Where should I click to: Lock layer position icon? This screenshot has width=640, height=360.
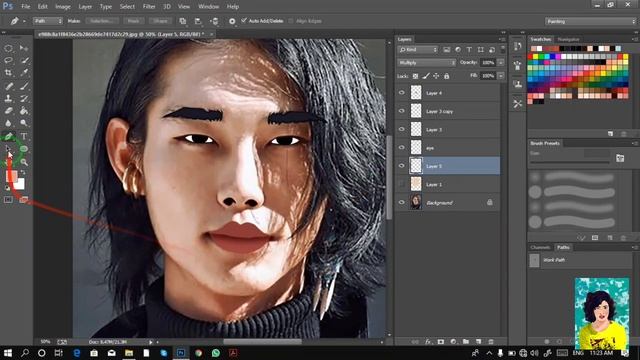(436, 76)
